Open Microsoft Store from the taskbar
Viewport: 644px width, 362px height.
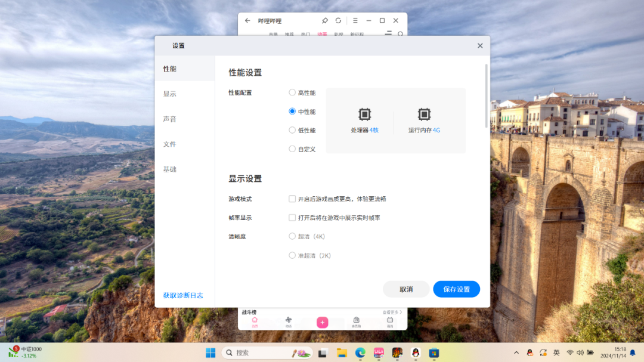(434, 352)
